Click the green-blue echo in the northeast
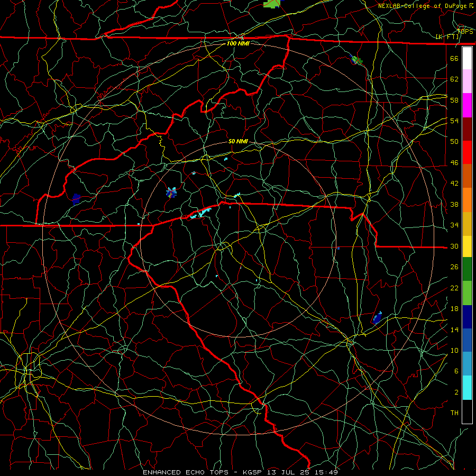Viewport: 476px width, 476px height. click(x=356, y=59)
